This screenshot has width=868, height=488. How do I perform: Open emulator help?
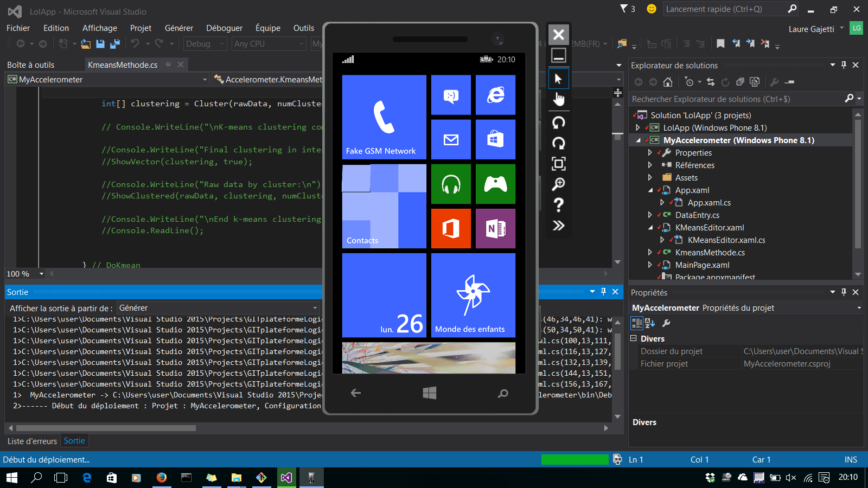[559, 204]
